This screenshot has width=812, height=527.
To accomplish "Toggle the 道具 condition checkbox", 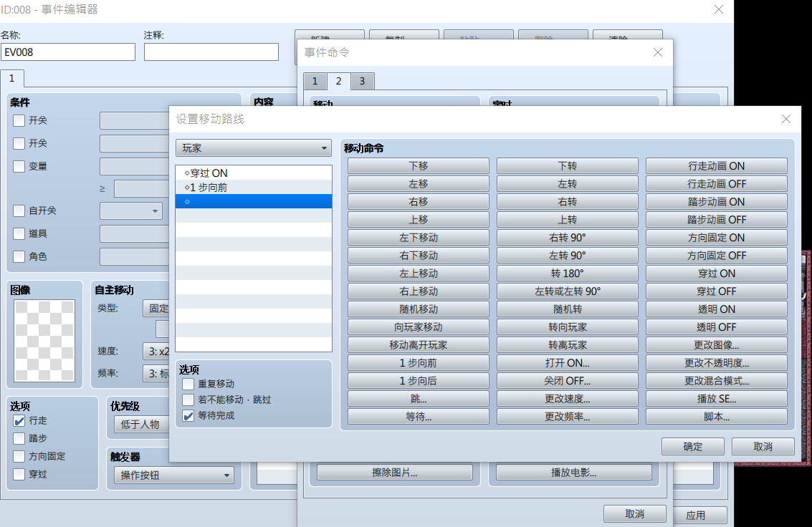I will coord(19,233).
